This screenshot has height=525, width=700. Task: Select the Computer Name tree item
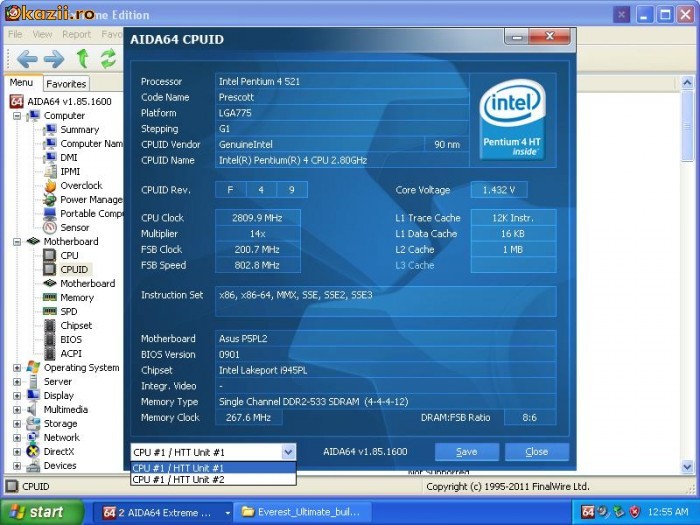(x=92, y=144)
